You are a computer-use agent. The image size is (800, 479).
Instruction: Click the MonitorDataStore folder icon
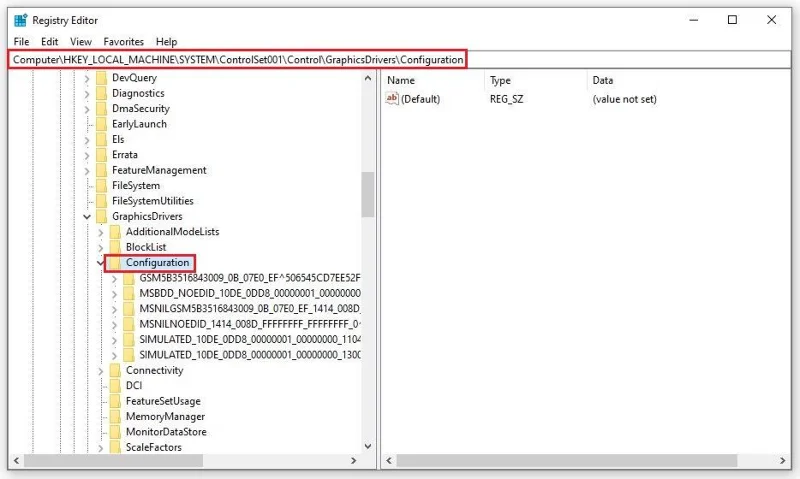coord(115,432)
